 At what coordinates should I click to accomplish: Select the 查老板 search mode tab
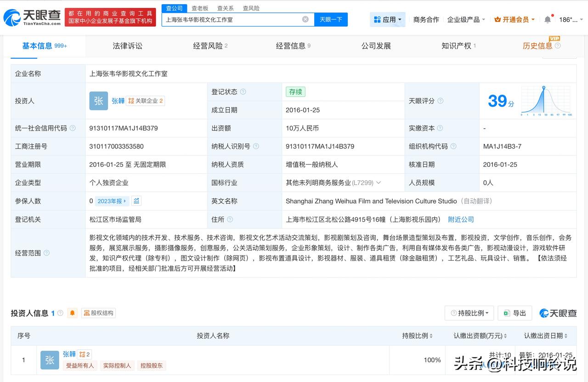coord(200,8)
